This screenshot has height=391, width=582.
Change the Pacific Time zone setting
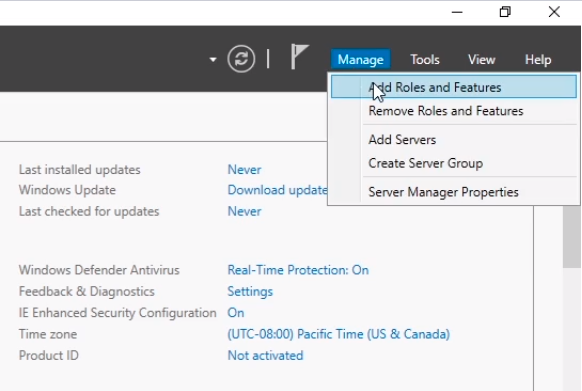click(339, 334)
